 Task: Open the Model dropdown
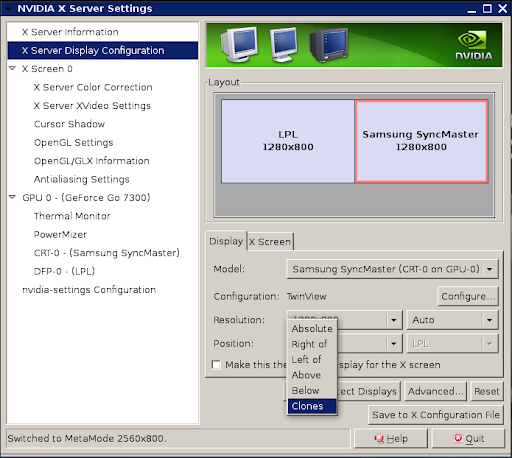[x=392, y=269]
